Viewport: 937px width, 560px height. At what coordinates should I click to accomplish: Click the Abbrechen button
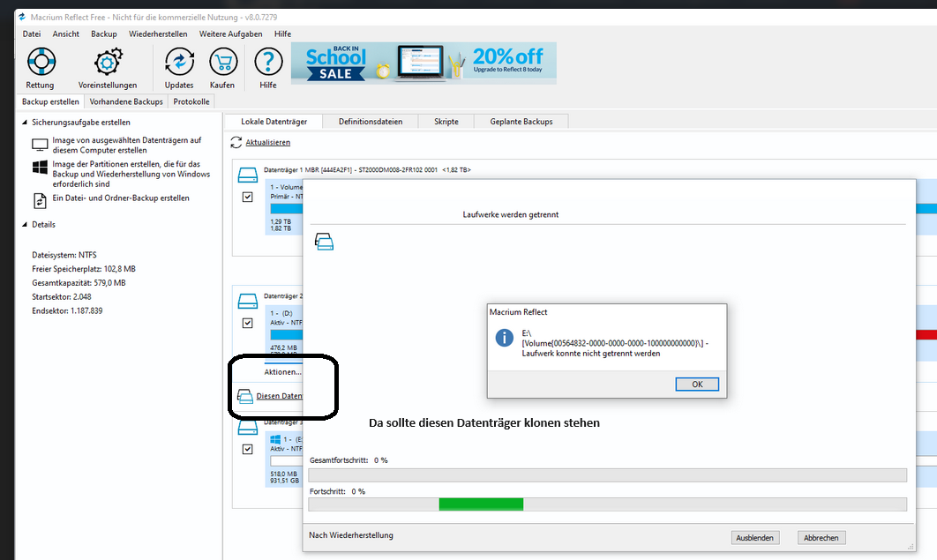[x=821, y=538]
